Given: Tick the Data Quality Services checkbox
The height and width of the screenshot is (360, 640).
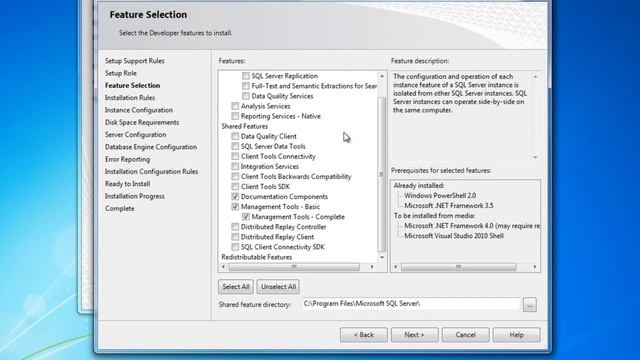Looking at the screenshot, I should (x=246, y=96).
